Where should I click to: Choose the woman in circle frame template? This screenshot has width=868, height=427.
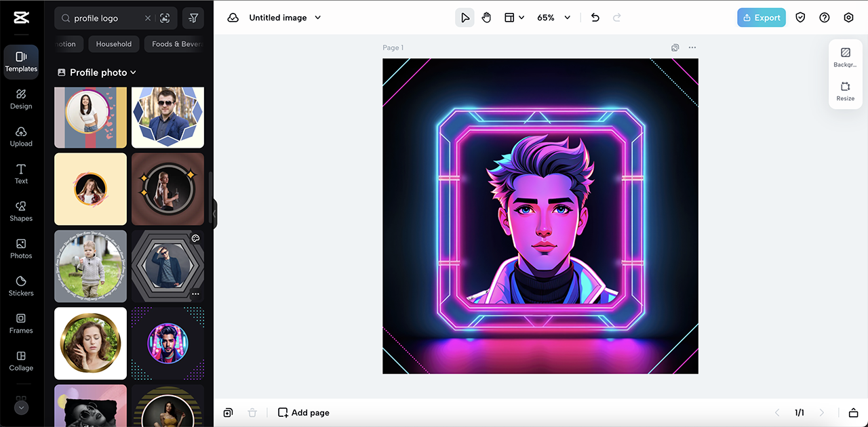click(90, 117)
